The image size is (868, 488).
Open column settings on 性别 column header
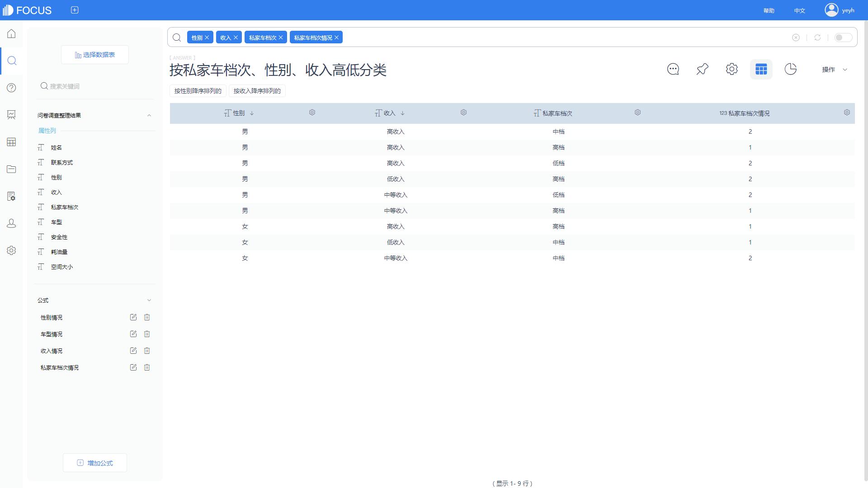(312, 113)
